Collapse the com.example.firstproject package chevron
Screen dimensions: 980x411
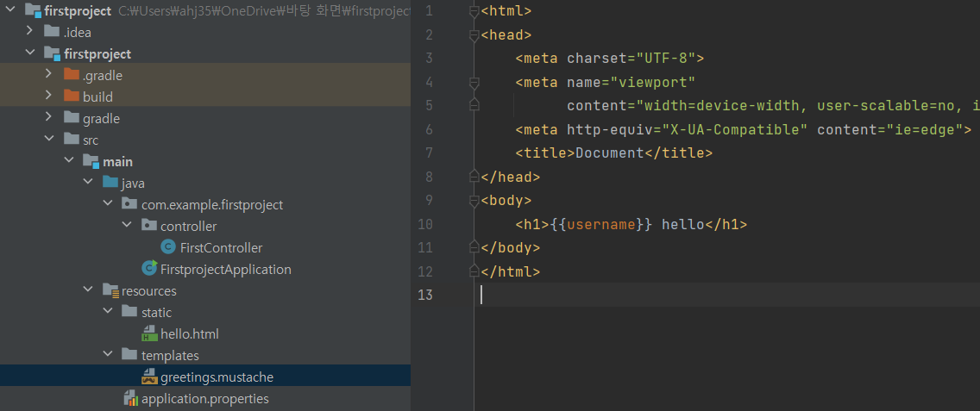click(107, 204)
